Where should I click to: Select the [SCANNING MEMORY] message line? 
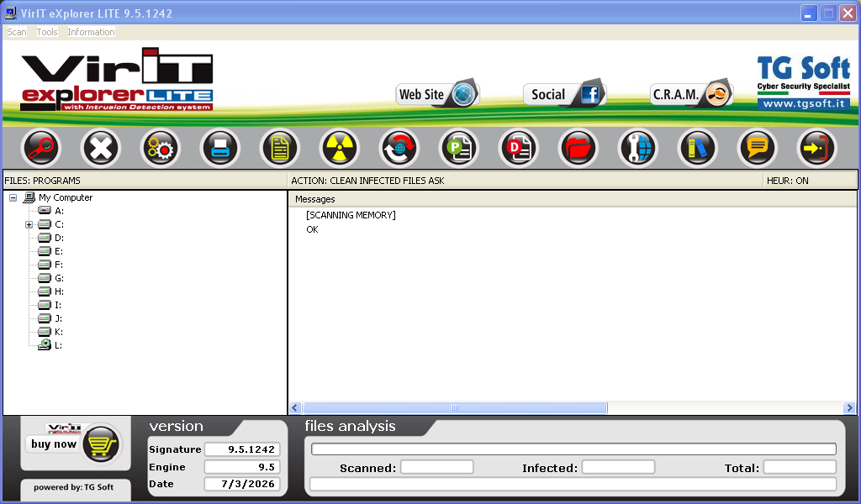[351, 215]
